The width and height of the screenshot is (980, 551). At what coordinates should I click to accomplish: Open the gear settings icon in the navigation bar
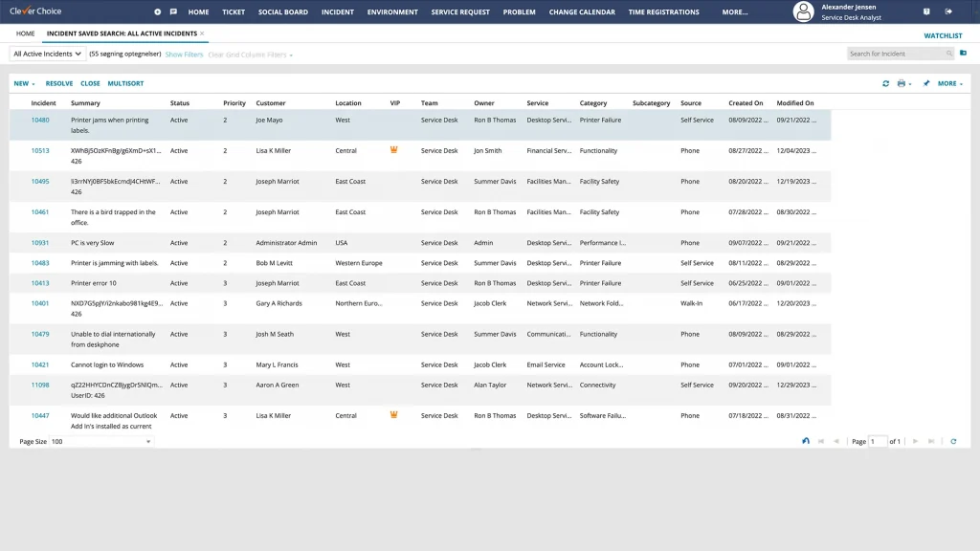tap(158, 11)
